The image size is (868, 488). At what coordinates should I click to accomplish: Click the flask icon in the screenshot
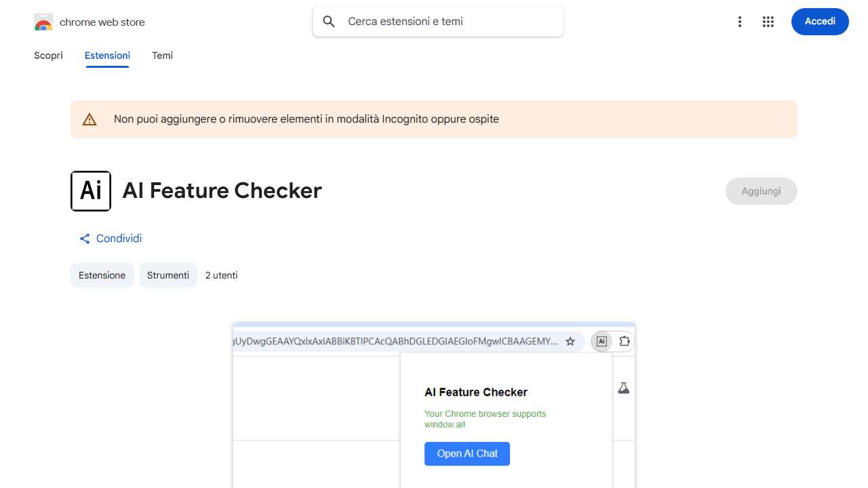pos(623,388)
